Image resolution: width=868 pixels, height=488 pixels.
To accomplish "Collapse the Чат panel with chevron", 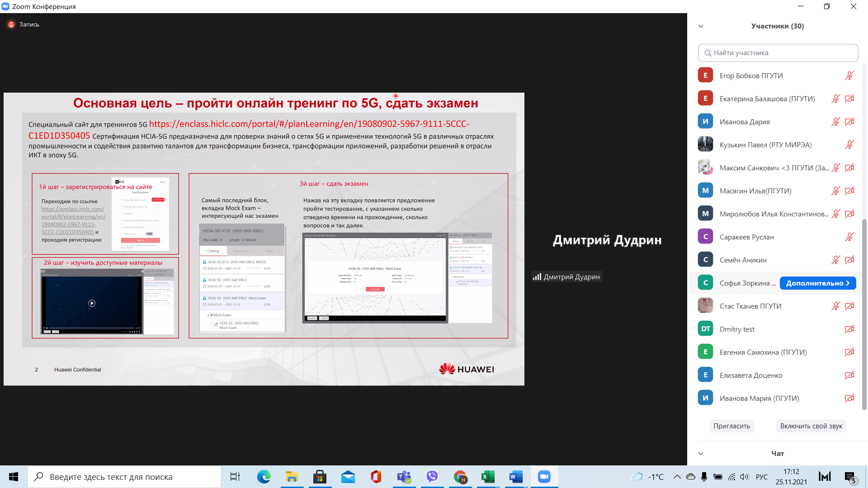I will 701,454.
